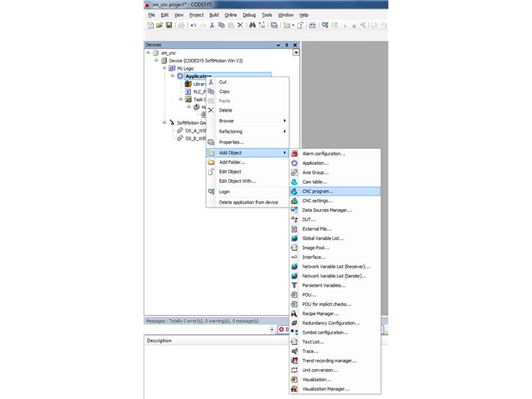Image resolution: width=532 pixels, height=399 pixels.
Task: Click the Trace icon in submenu
Action: (295, 352)
